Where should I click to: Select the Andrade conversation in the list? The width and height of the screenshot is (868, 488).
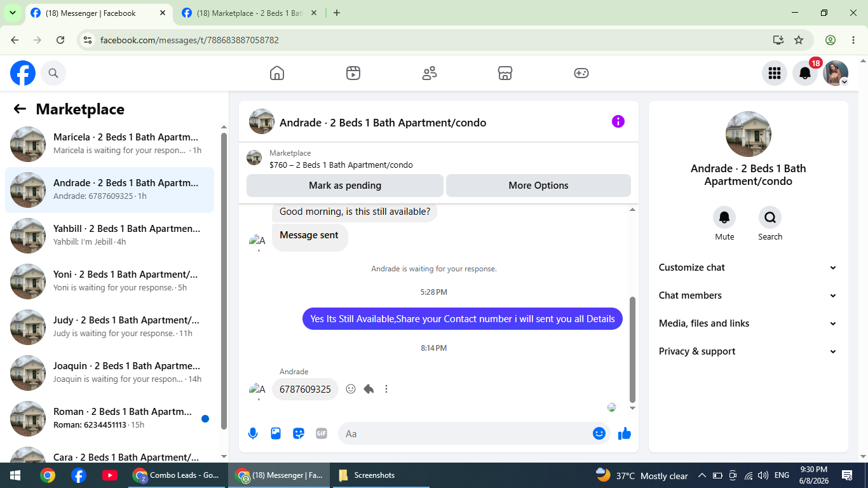tap(109, 190)
